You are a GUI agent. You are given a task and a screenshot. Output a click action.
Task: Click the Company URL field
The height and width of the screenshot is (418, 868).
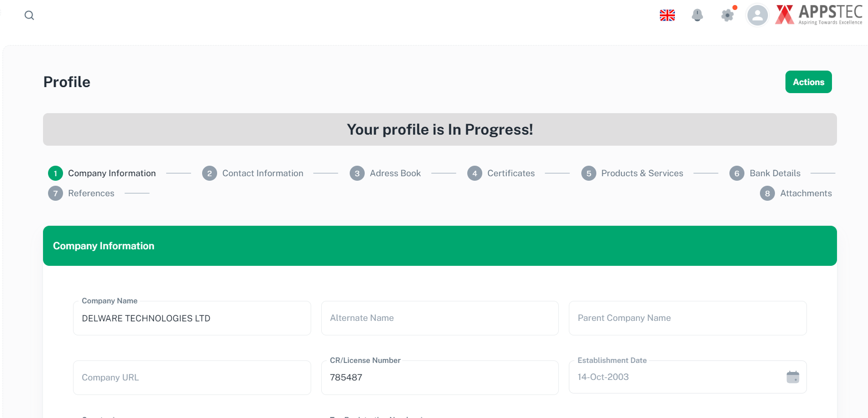pos(192,377)
